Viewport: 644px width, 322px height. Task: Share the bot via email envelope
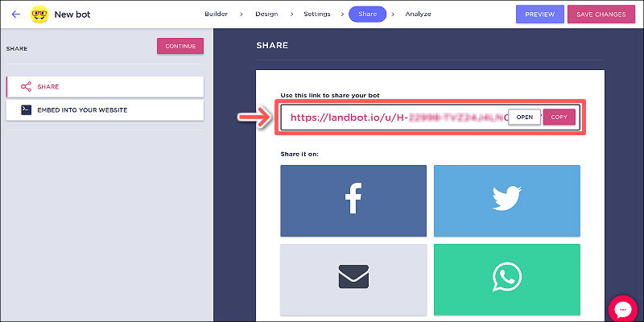click(x=353, y=279)
